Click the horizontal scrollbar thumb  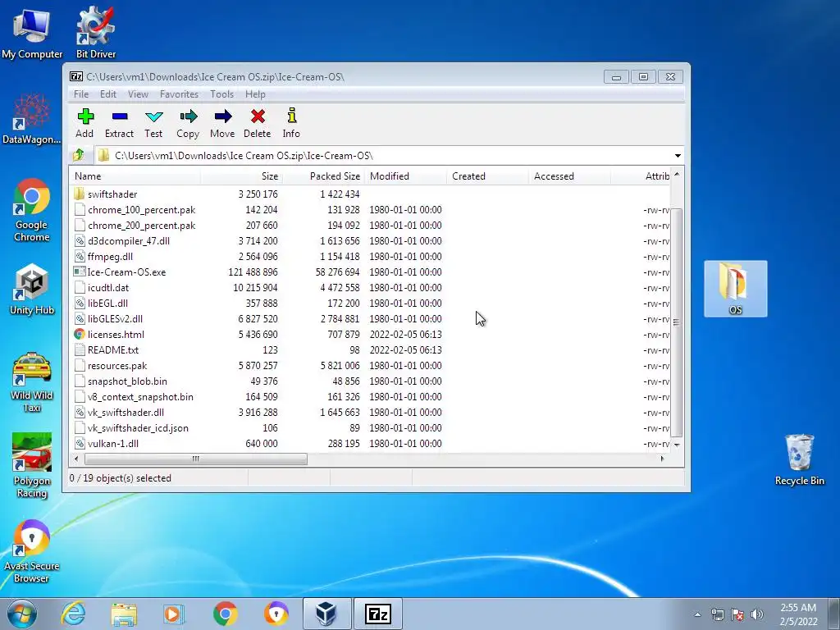[x=196, y=459]
